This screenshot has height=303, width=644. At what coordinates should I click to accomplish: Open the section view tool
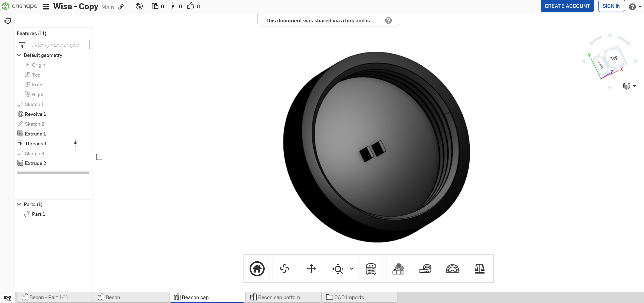coord(371,269)
